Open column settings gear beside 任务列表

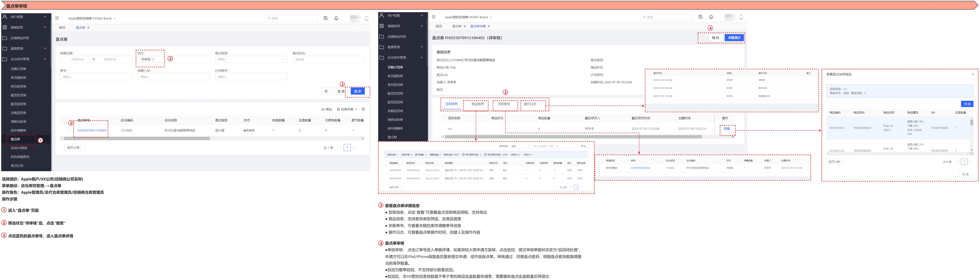pos(363,109)
